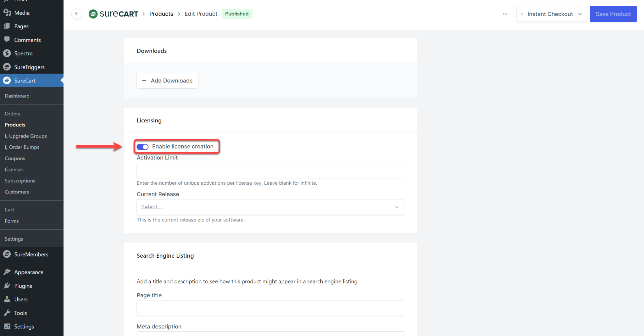Click the SureTriggers sidebar icon
644x336 pixels.
pos(7,67)
